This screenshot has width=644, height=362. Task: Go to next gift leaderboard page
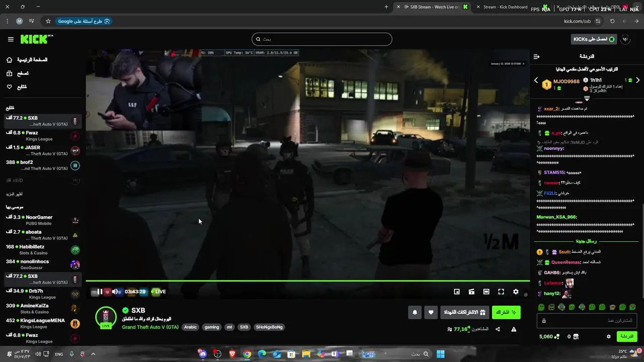pyautogui.click(x=637, y=80)
